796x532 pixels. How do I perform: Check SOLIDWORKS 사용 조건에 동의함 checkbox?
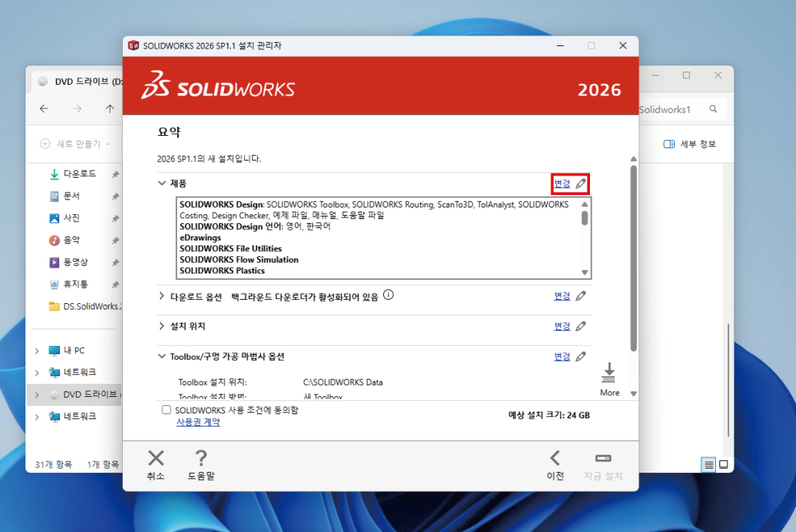click(166, 410)
